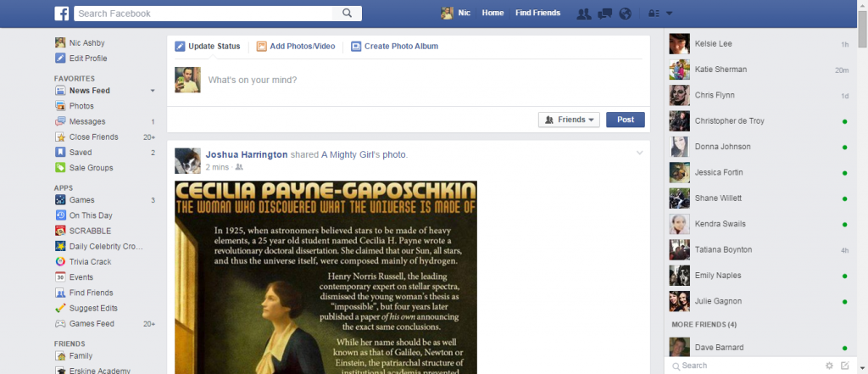
Task: Go to Home in the top bar
Action: (492, 13)
